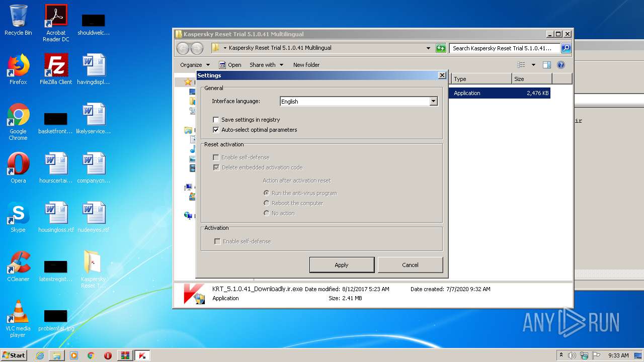
Task: Go forward in Explorer window
Action: (x=197, y=48)
